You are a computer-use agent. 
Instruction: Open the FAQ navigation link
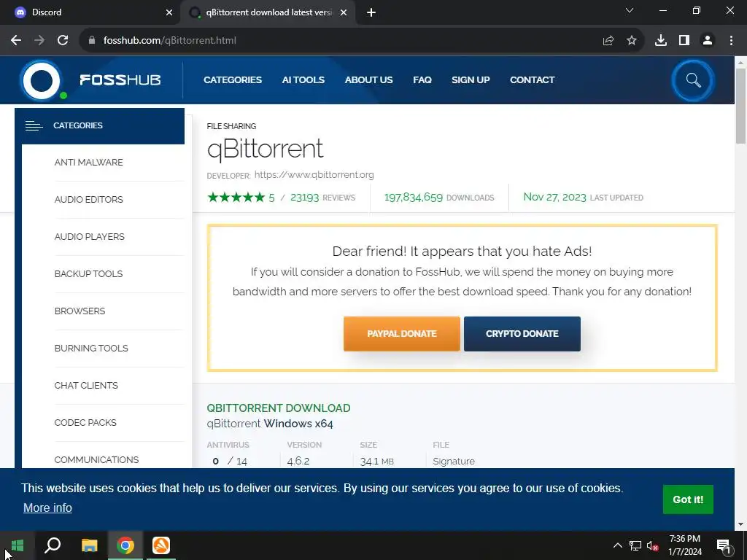422,80
